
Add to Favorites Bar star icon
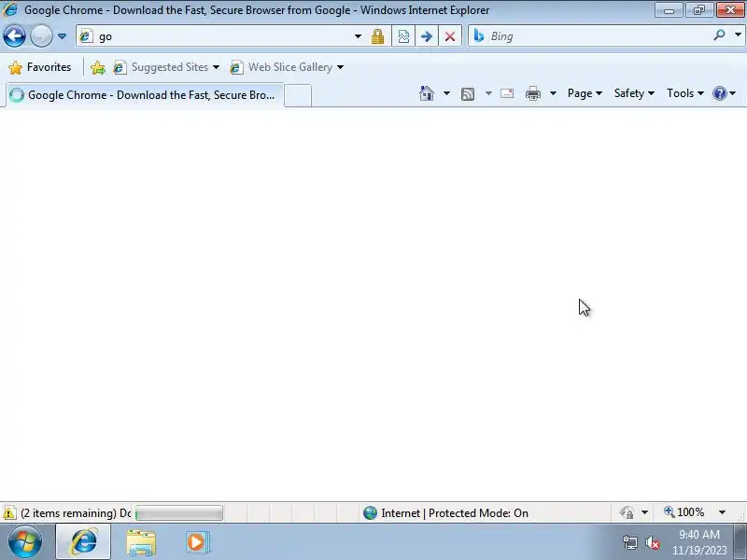pos(98,67)
